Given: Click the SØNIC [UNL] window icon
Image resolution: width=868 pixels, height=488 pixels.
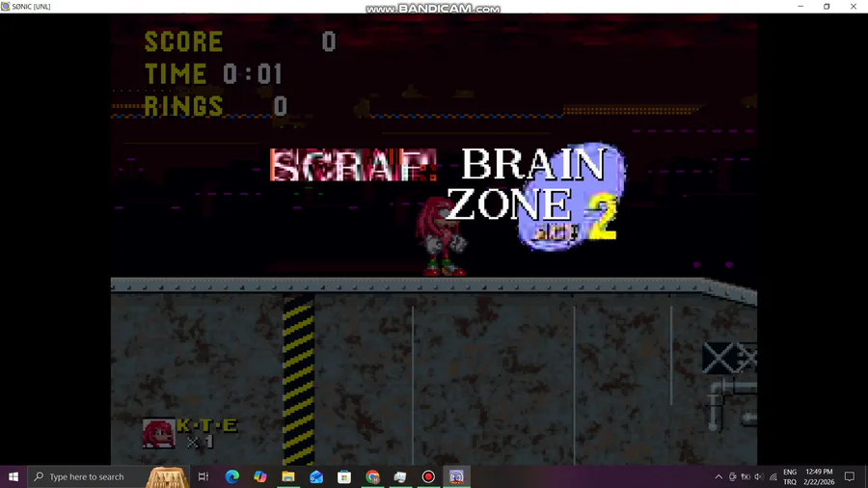Looking at the screenshot, I should tap(6, 6).
